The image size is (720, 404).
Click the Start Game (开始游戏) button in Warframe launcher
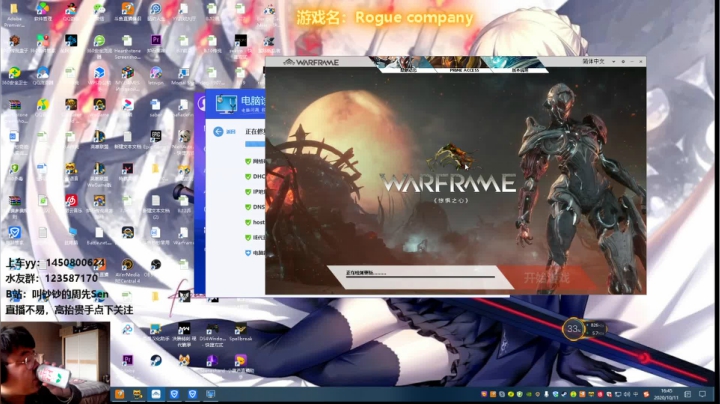point(546,278)
